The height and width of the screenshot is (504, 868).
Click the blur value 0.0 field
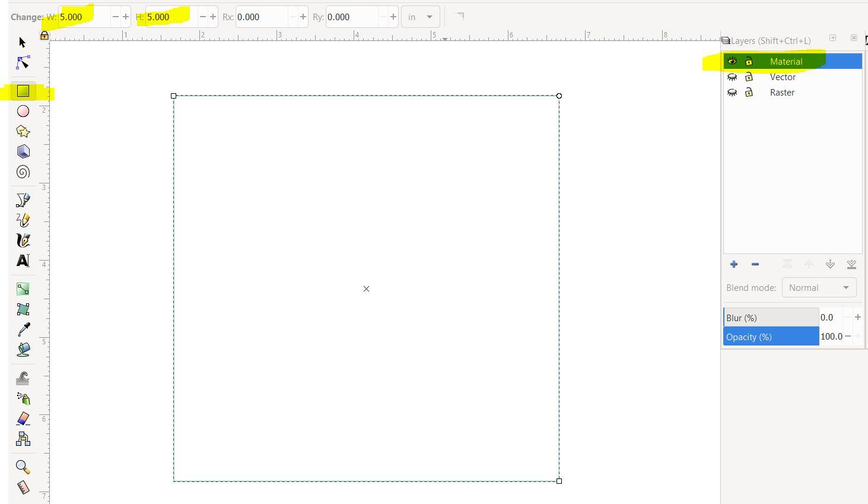tap(831, 318)
